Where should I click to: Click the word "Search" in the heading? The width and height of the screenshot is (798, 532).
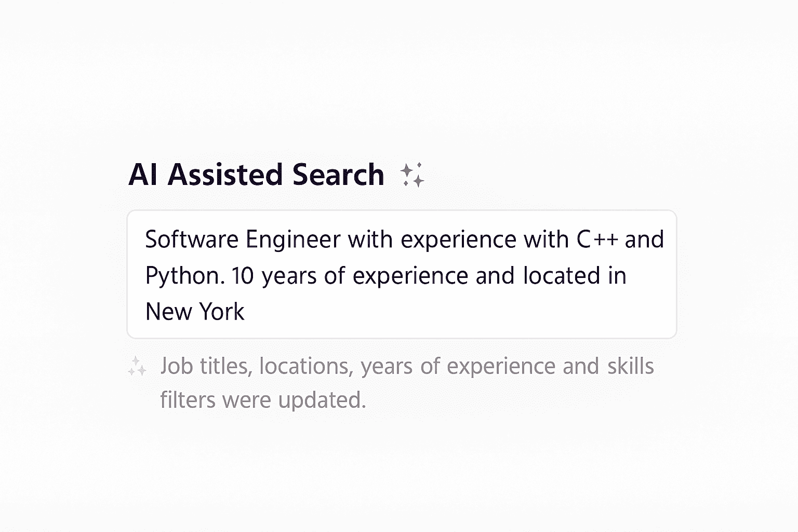(338, 175)
